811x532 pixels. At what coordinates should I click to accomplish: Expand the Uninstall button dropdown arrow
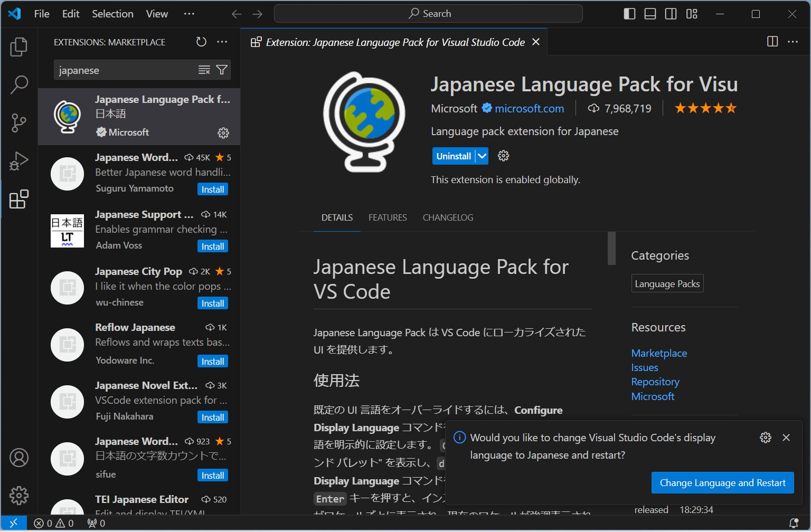point(482,156)
